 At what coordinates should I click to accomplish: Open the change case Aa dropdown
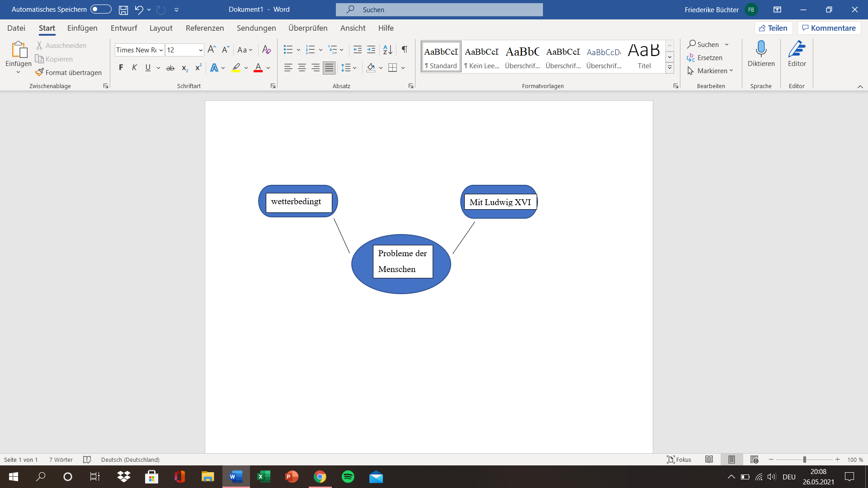coord(245,50)
